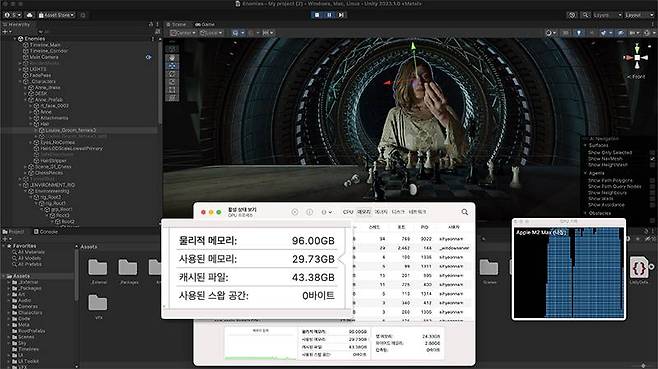Screen dimensions: 658x369
Task: Open the Layout dropdown
Action: (639, 15)
